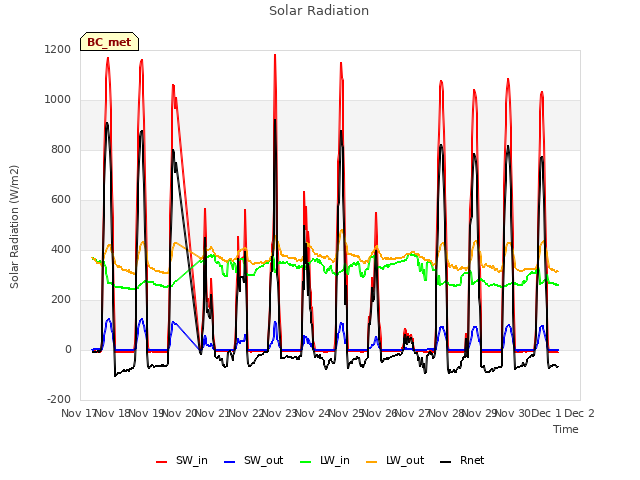Click the 0 y-axis tick label
This screenshot has width=640, height=480.
pyautogui.click(x=68, y=350)
